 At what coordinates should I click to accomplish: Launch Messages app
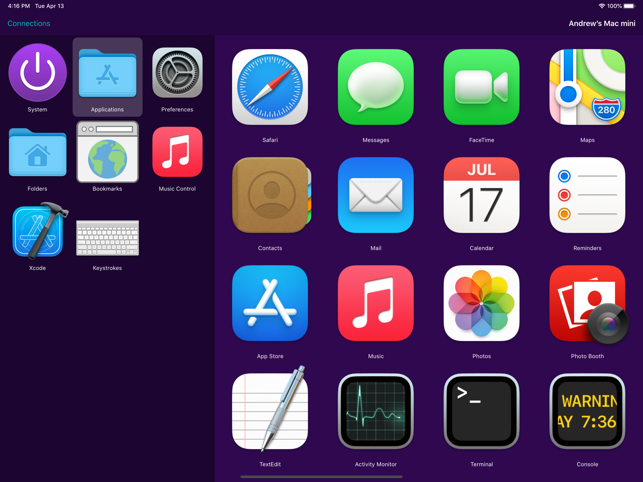point(376,87)
